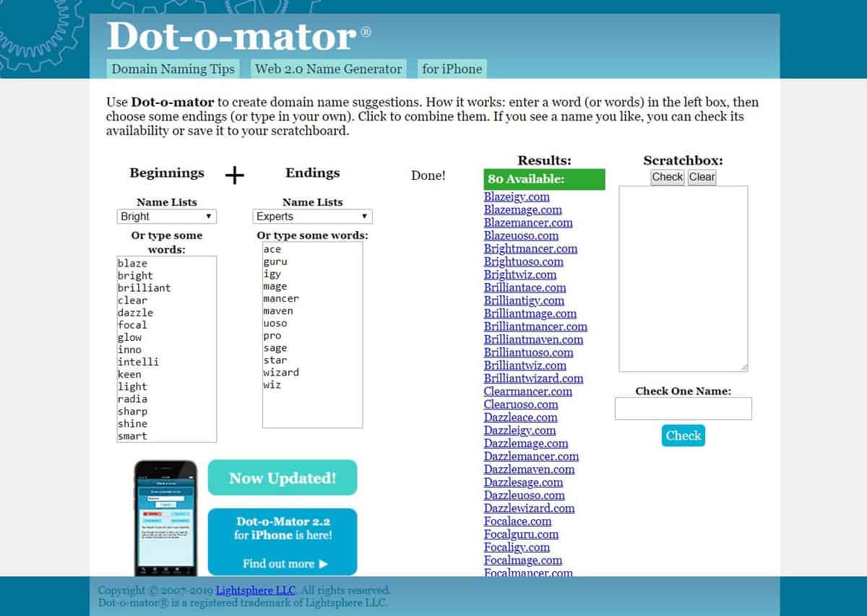Open Brightmancer.com in results
Screen dimensions: 867x616
point(531,248)
